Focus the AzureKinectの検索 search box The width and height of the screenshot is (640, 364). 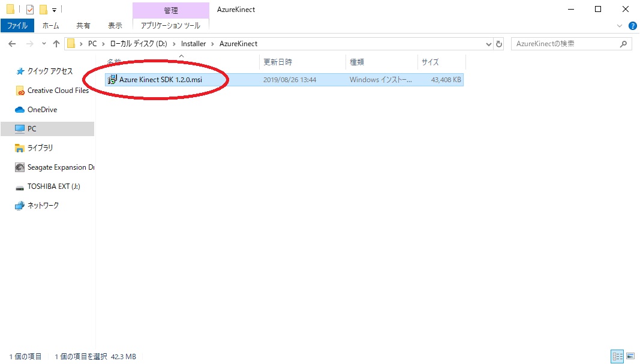click(572, 44)
